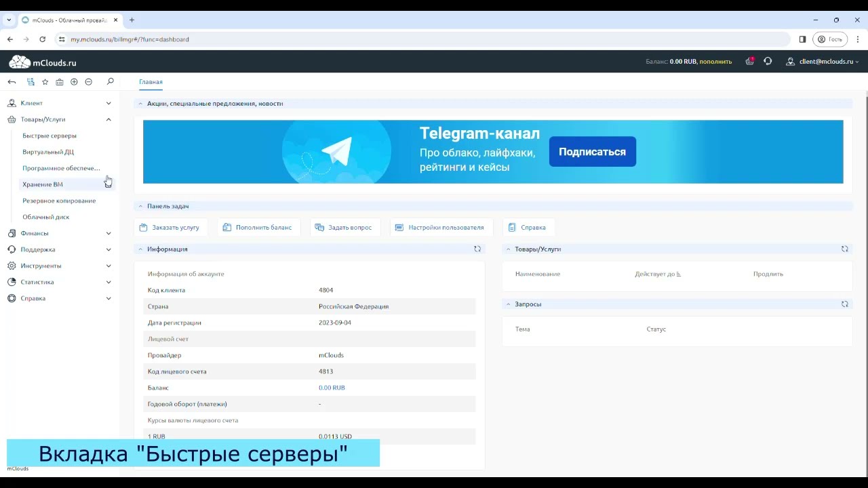Click the 0.00 RUB balance link

point(332,388)
